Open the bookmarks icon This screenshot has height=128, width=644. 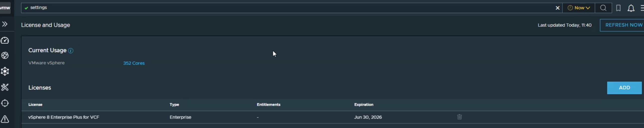pyautogui.click(x=618, y=8)
